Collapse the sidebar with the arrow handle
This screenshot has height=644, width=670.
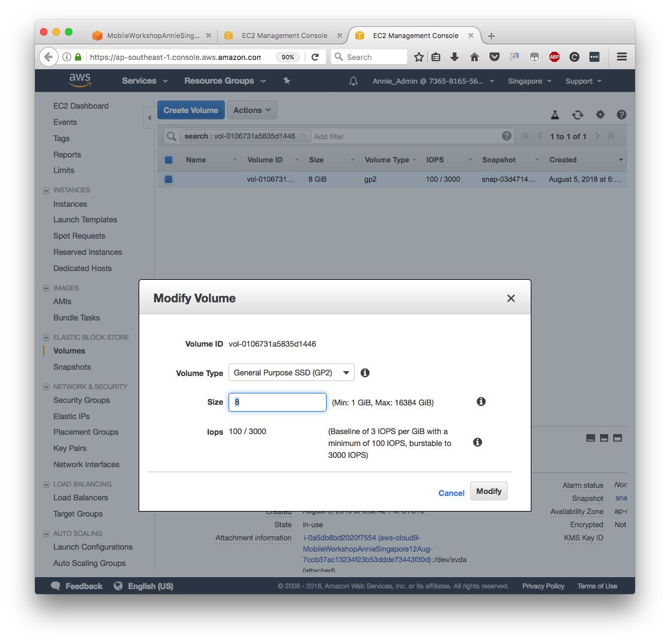coord(149,117)
